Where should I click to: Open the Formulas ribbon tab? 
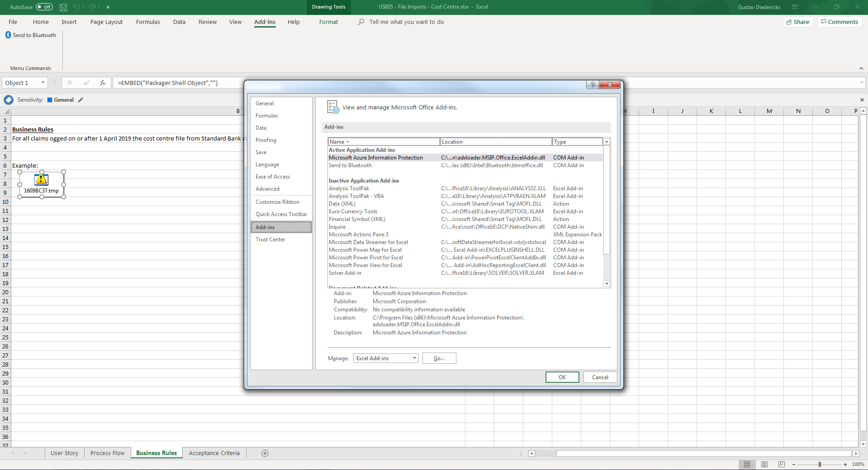[x=148, y=22]
